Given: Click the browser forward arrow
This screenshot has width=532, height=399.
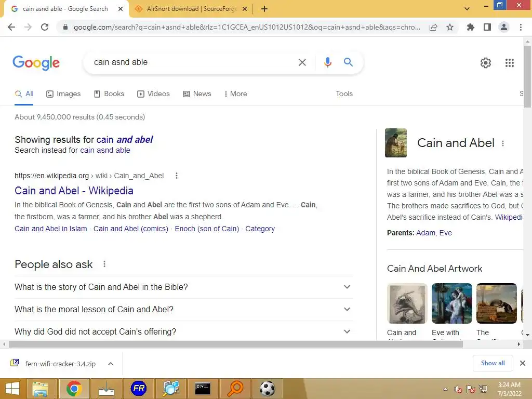Looking at the screenshot, I should point(28,27).
